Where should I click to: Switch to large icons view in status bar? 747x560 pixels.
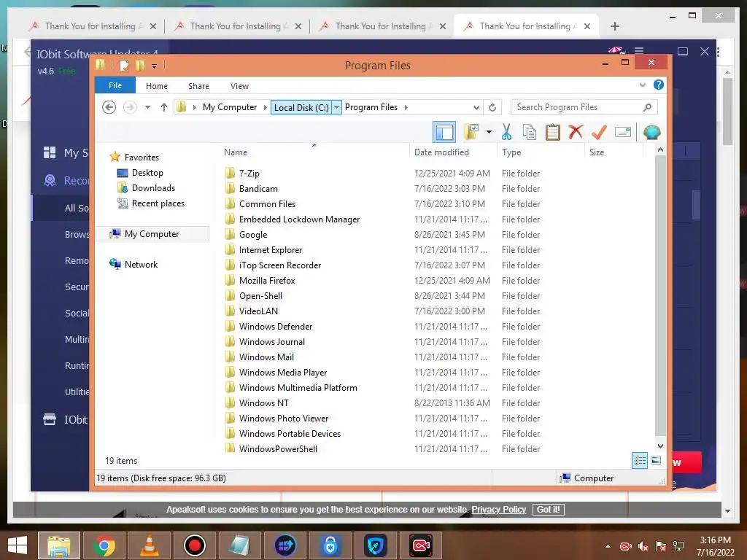click(656, 460)
